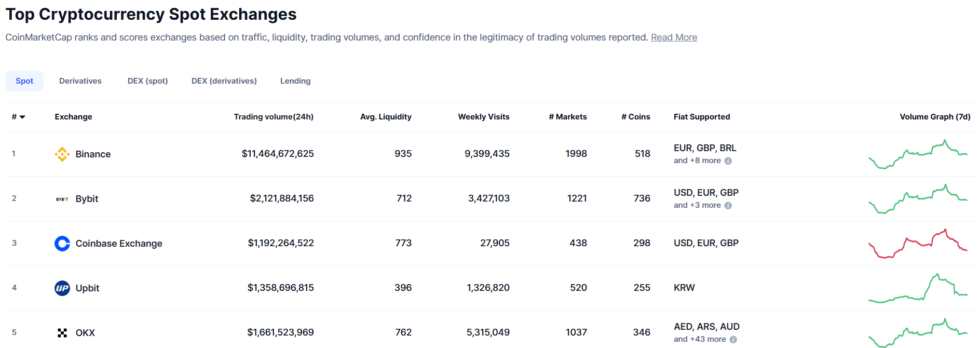
Task: Open the Coinbase Exchange name link
Action: (x=119, y=244)
